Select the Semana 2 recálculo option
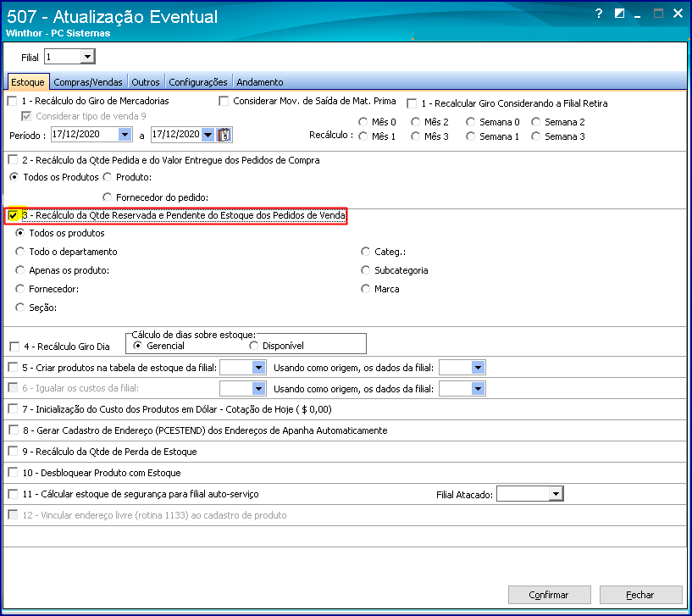The image size is (692, 616). pyautogui.click(x=536, y=122)
